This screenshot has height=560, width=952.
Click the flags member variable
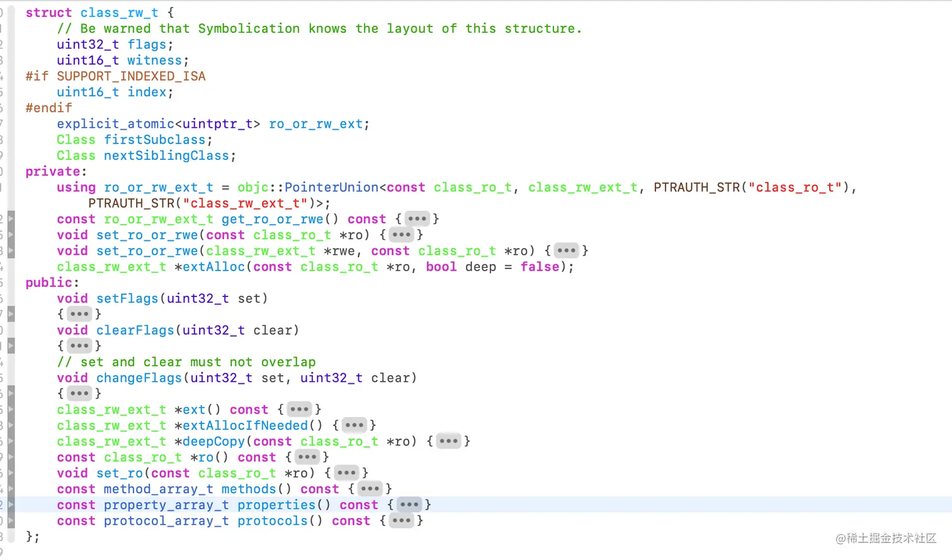[x=147, y=45]
